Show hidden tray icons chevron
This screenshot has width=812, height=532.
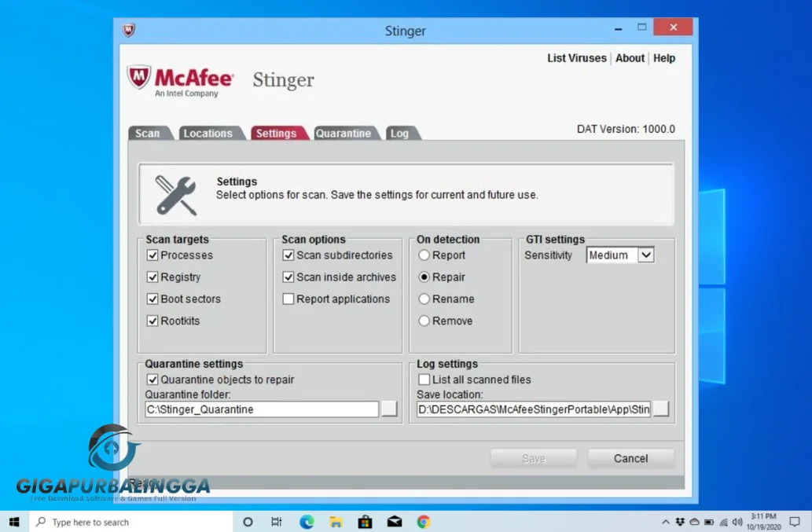(x=666, y=522)
